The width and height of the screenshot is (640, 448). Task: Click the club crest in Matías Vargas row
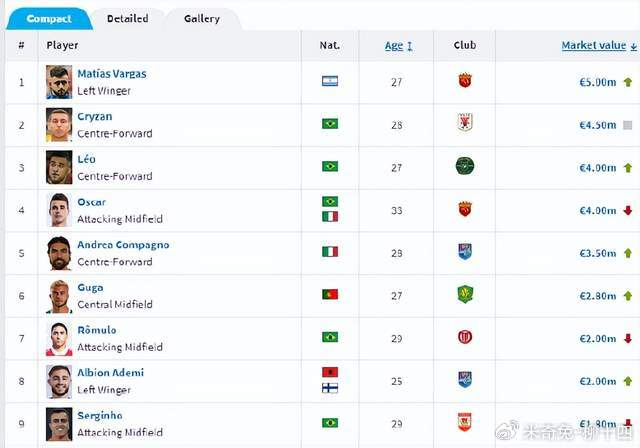point(464,81)
